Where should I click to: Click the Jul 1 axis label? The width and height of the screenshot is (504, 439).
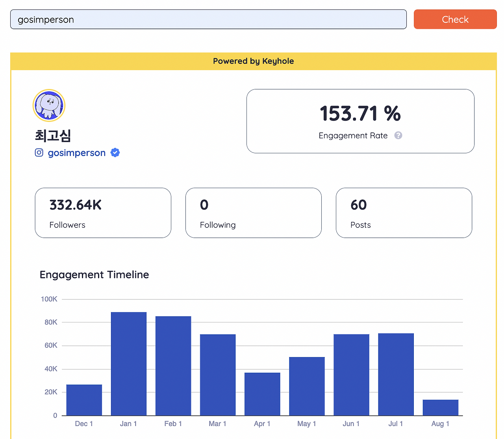tap(396, 424)
